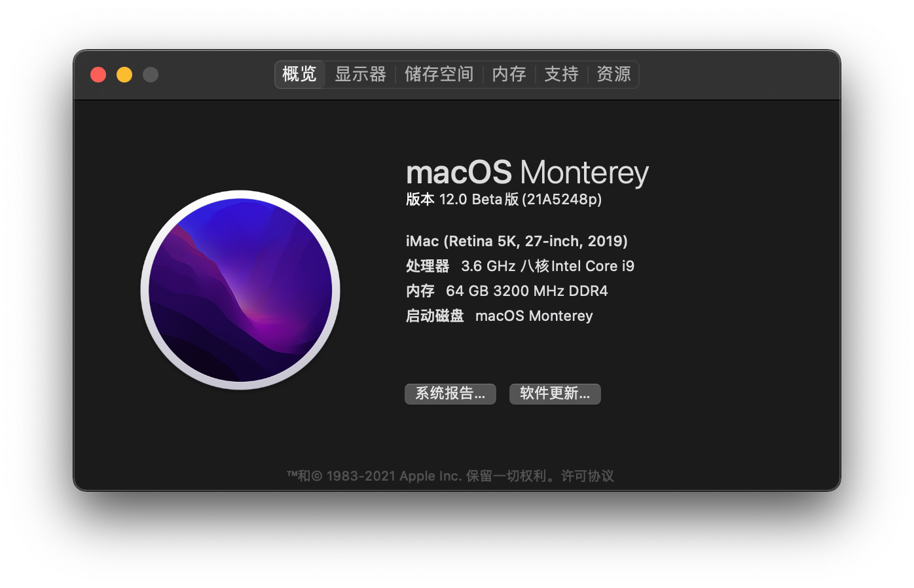This screenshot has height=588, width=914.
Task: Click the macOS Monterey circular logo
Action: (x=240, y=289)
